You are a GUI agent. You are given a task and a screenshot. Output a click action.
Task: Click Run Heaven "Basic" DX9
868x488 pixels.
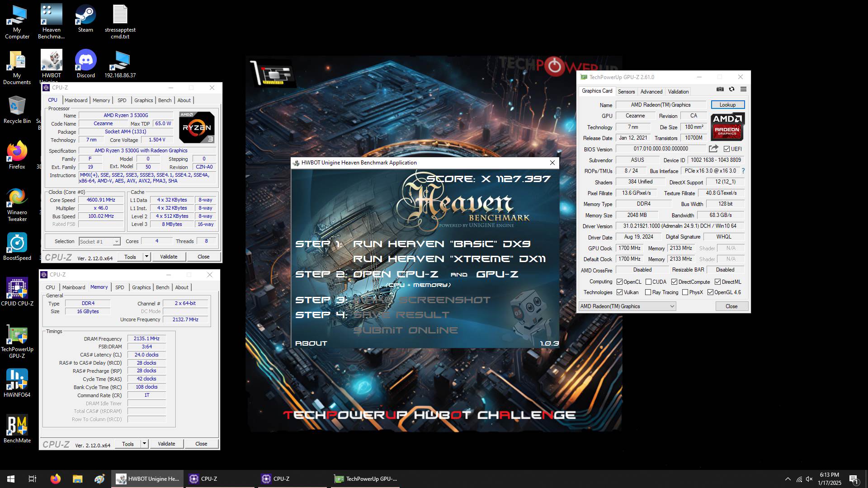[x=441, y=244]
